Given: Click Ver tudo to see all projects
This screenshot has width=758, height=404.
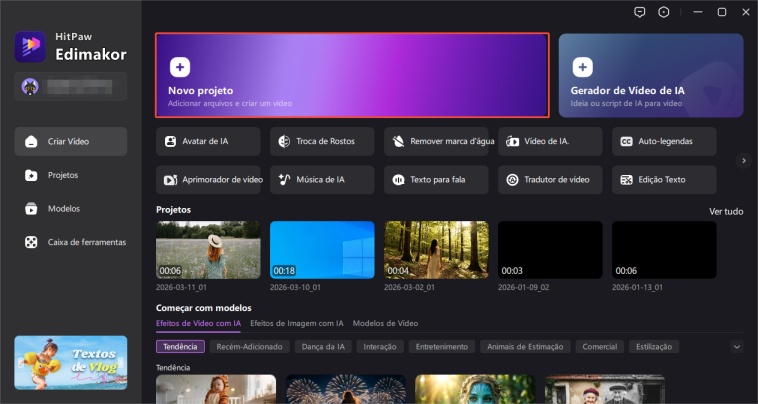Looking at the screenshot, I should tap(726, 211).
